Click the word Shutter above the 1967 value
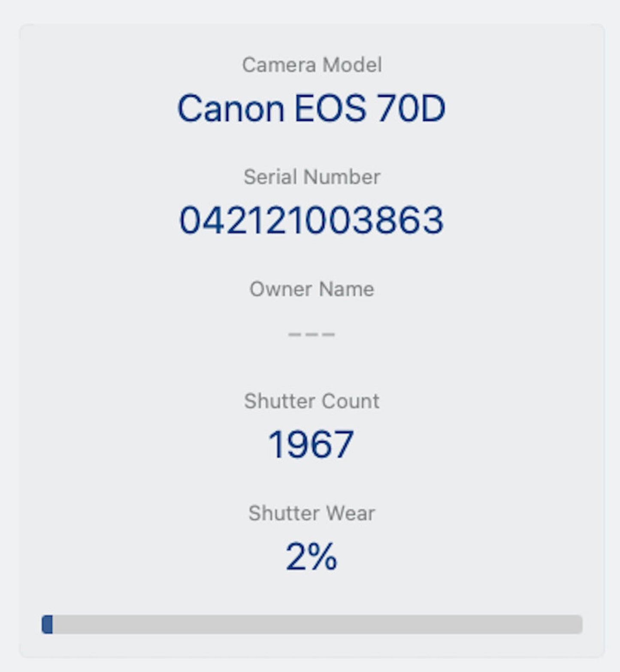The image size is (620, 672). 279,401
